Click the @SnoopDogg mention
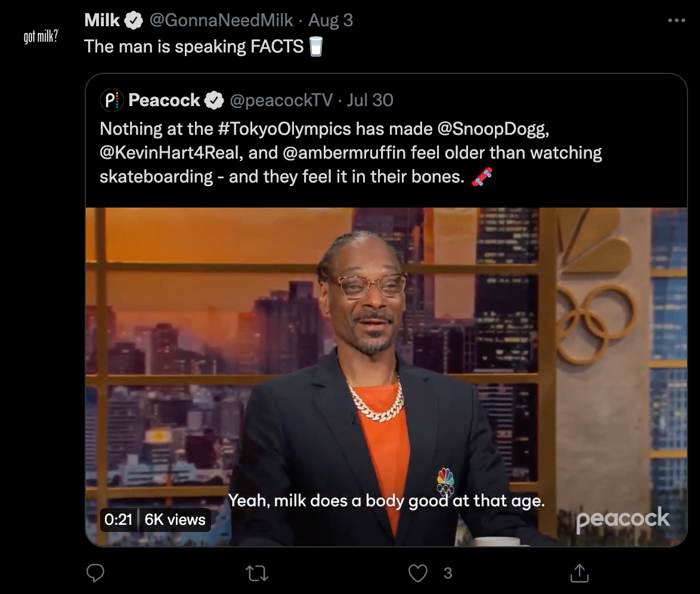The height and width of the screenshot is (594, 700). (493, 129)
